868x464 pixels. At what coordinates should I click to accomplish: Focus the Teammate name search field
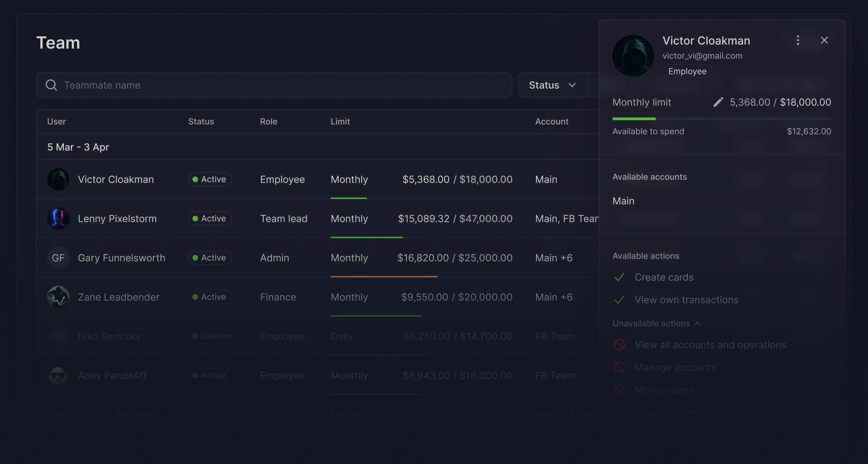click(284, 85)
